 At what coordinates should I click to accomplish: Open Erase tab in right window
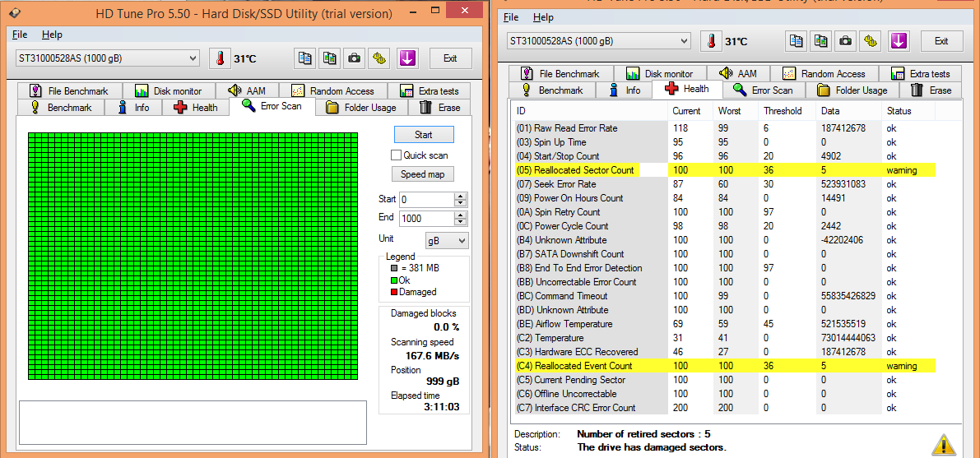click(931, 90)
